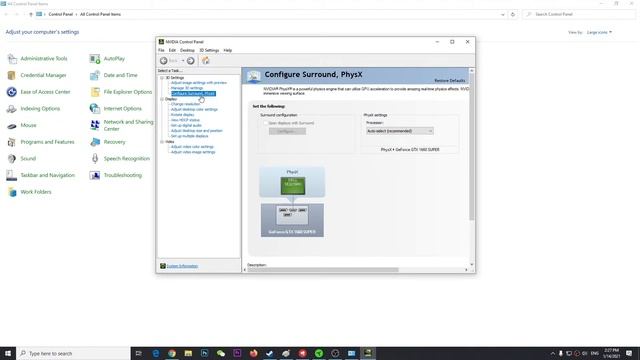
Task: Collapse the 3D Settings tree node
Action: coord(162,78)
